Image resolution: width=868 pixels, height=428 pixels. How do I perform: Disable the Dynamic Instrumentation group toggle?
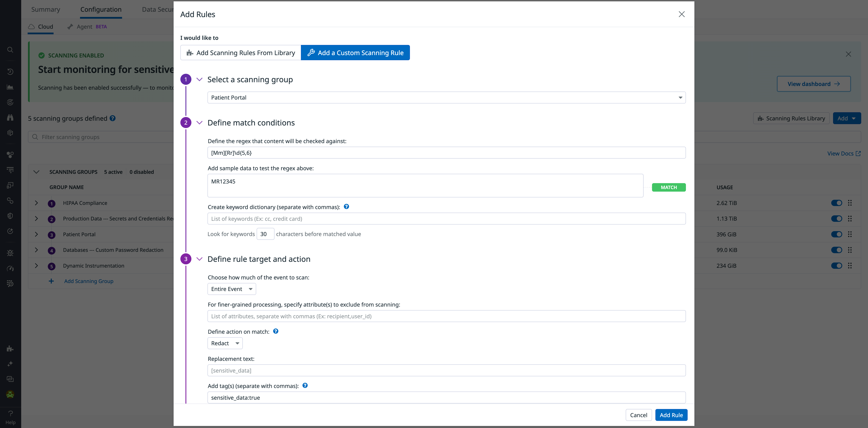[x=837, y=266]
